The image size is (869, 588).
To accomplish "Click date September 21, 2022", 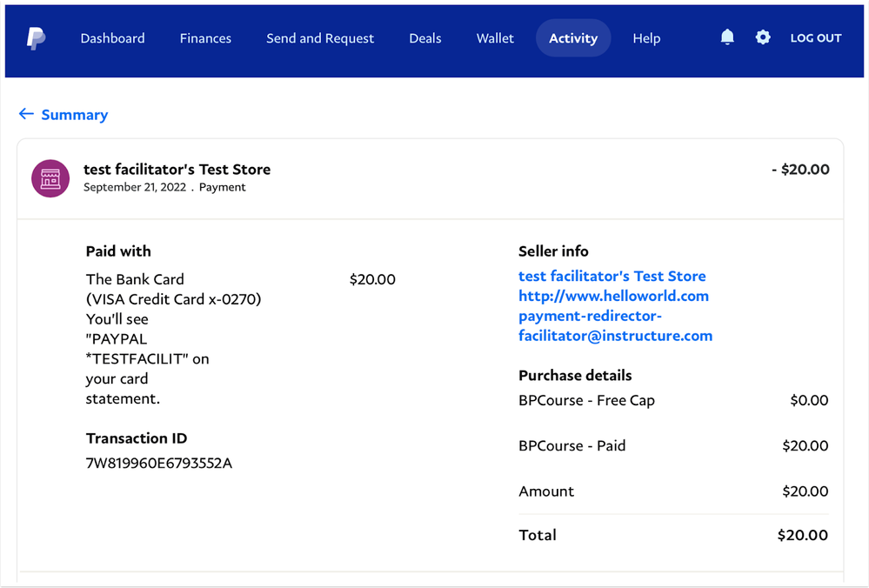I will click(135, 187).
